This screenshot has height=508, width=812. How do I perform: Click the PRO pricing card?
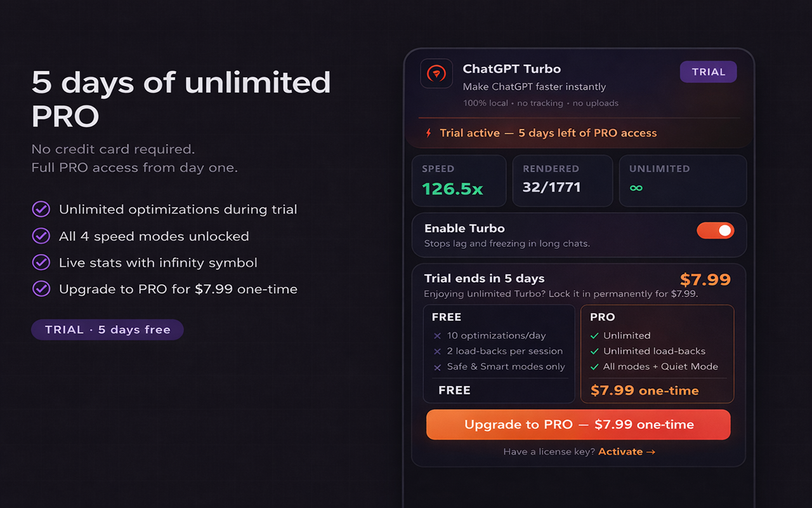click(x=657, y=354)
